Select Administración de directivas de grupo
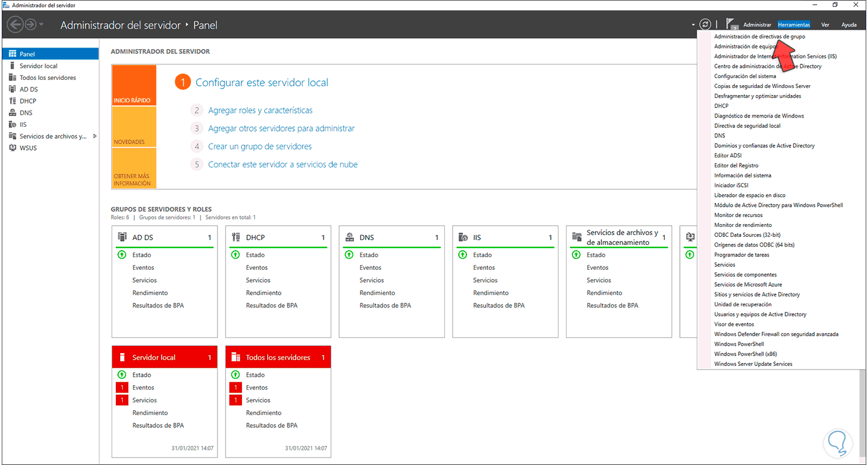This screenshot has width=868, height=465. (x=759, y=36)
